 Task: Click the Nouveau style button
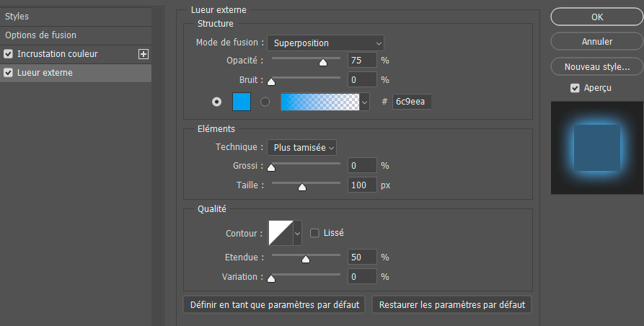point(596,67)
